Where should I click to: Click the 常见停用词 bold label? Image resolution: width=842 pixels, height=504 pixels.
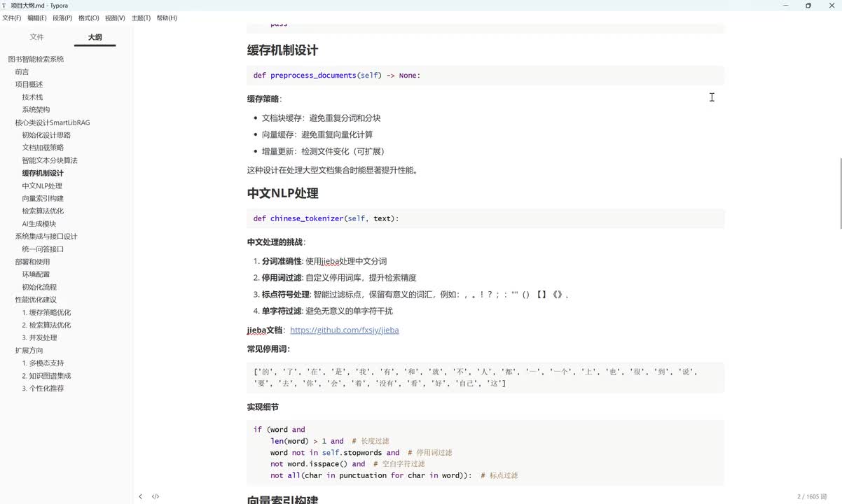coord(268,349)
